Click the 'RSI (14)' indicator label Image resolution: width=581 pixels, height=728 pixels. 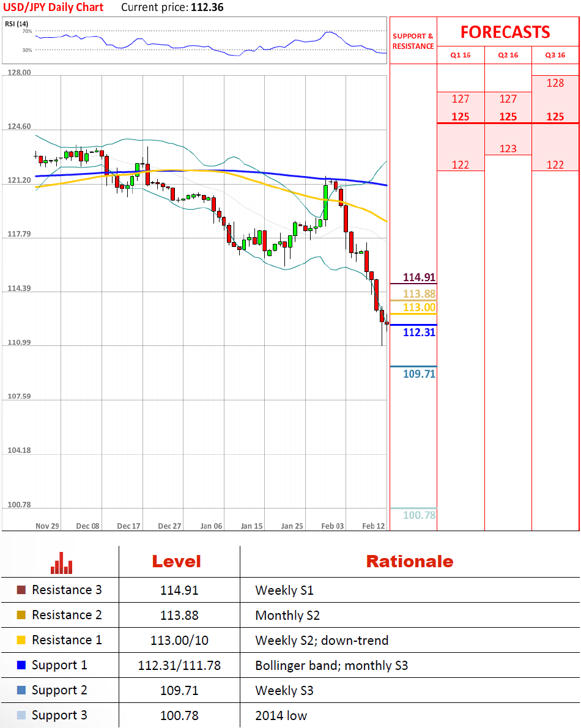(x=17, y=24)
